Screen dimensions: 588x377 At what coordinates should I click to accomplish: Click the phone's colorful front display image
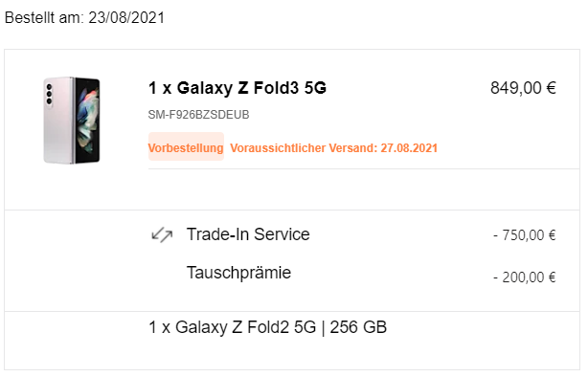pos(88,121)
